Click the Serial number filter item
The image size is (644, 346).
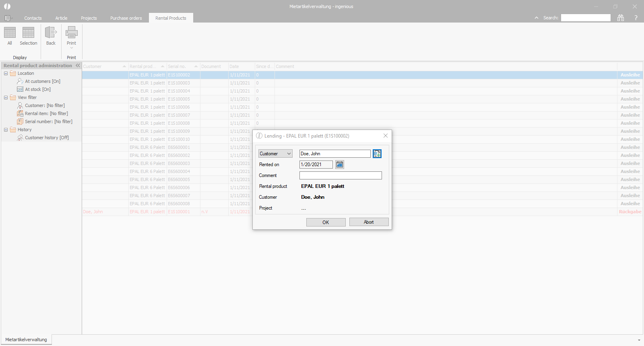coord(48,122)
